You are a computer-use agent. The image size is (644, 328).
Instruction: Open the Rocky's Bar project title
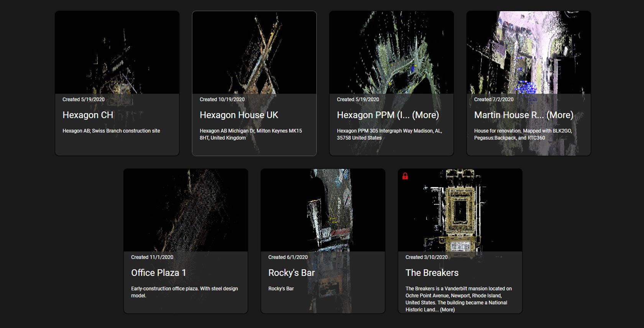[291, 273]
